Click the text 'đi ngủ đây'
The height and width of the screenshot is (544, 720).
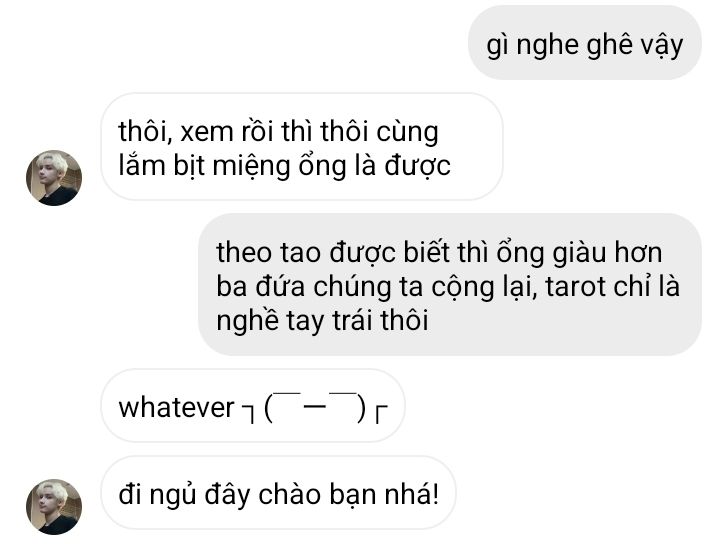(185, 495)
